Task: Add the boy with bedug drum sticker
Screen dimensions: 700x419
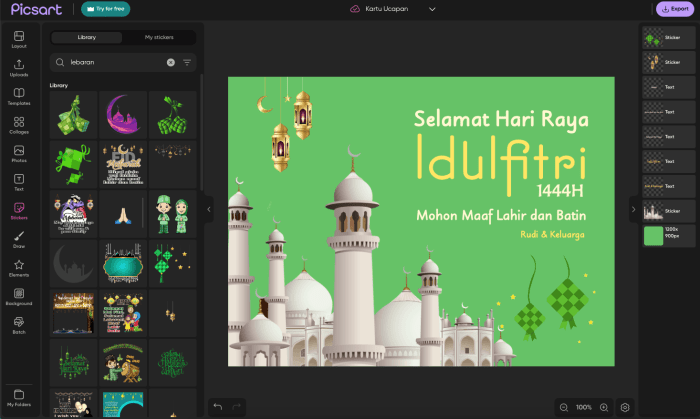Action: (123, 363)
